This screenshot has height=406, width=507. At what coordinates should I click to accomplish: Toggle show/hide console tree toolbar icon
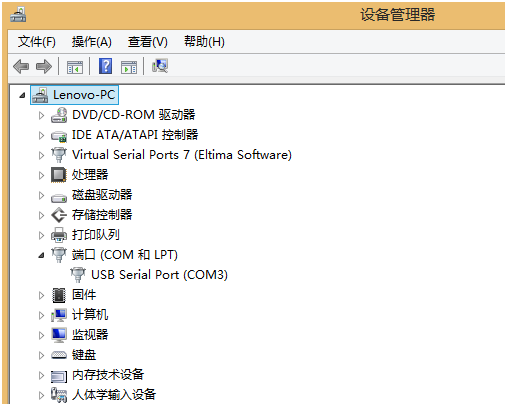coord(75,67)
